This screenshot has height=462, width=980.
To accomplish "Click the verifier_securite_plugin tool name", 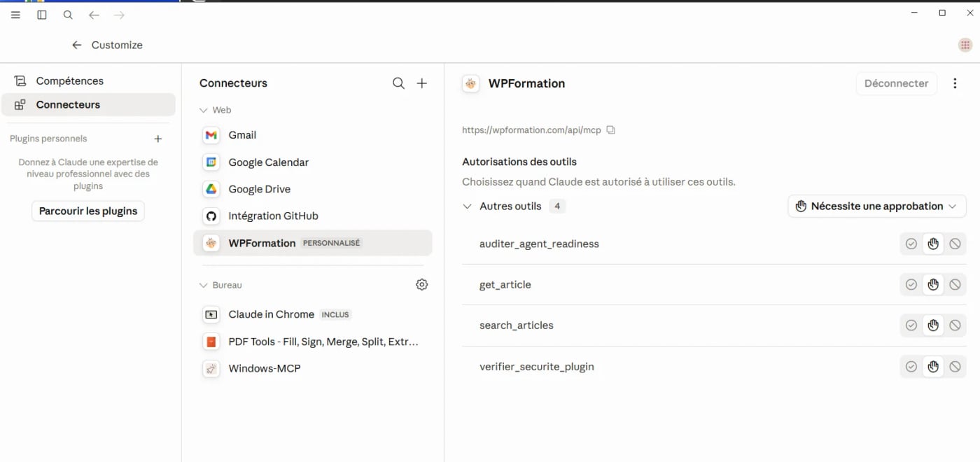I will (x=536, y=367).
